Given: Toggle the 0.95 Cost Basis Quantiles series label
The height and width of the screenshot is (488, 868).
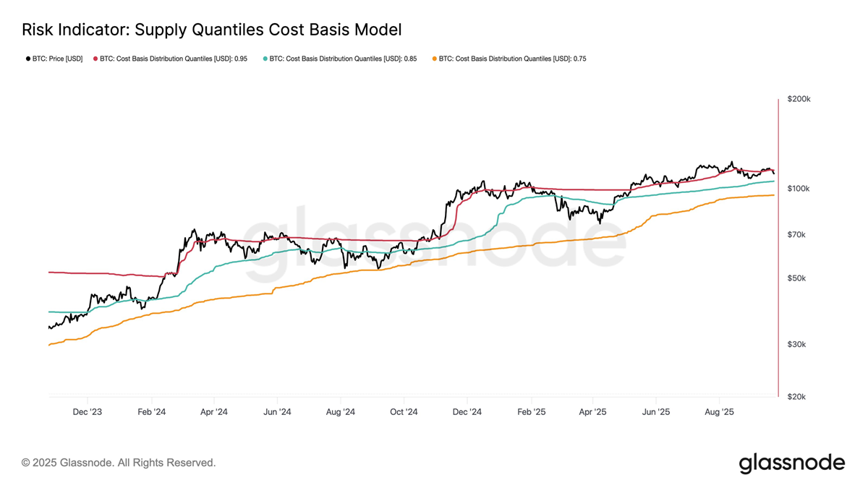Looking at the screenshot, I should coord(174,59).
